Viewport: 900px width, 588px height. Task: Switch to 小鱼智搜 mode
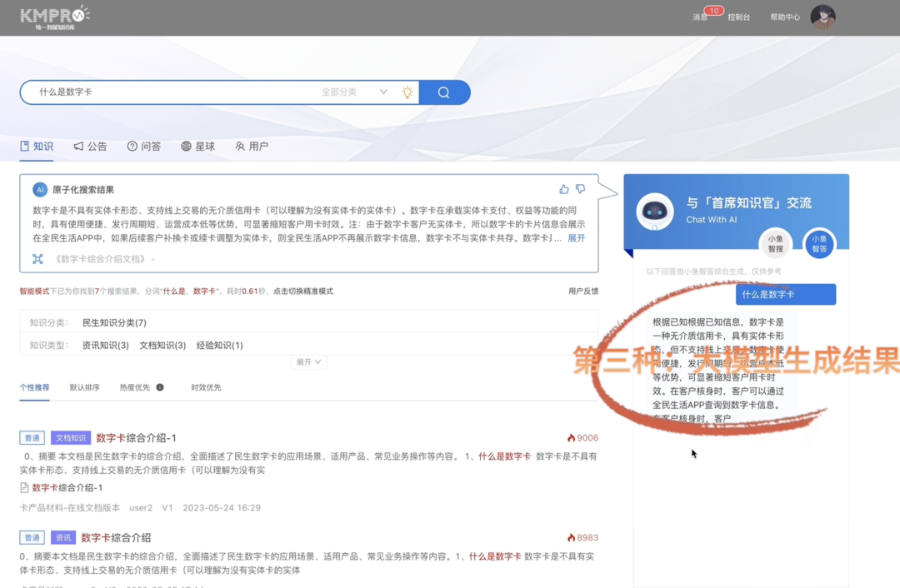tap(775, 244)
